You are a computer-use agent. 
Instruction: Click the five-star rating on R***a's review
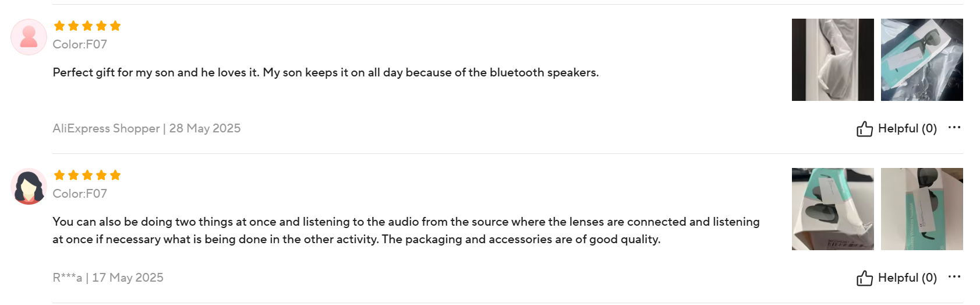tap(87, 175)
